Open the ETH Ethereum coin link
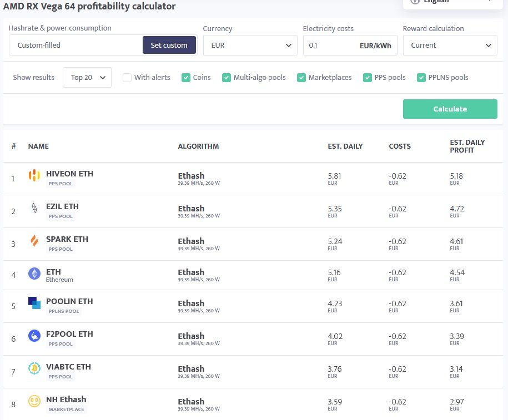Screen dimensions: 508x420 [x=53, y=272]
